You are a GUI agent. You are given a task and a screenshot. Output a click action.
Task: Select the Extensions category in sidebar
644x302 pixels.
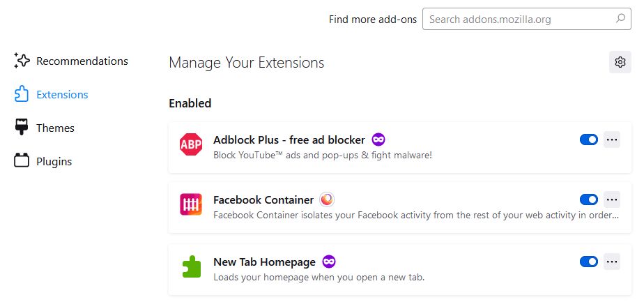click(x=62, y=95)
